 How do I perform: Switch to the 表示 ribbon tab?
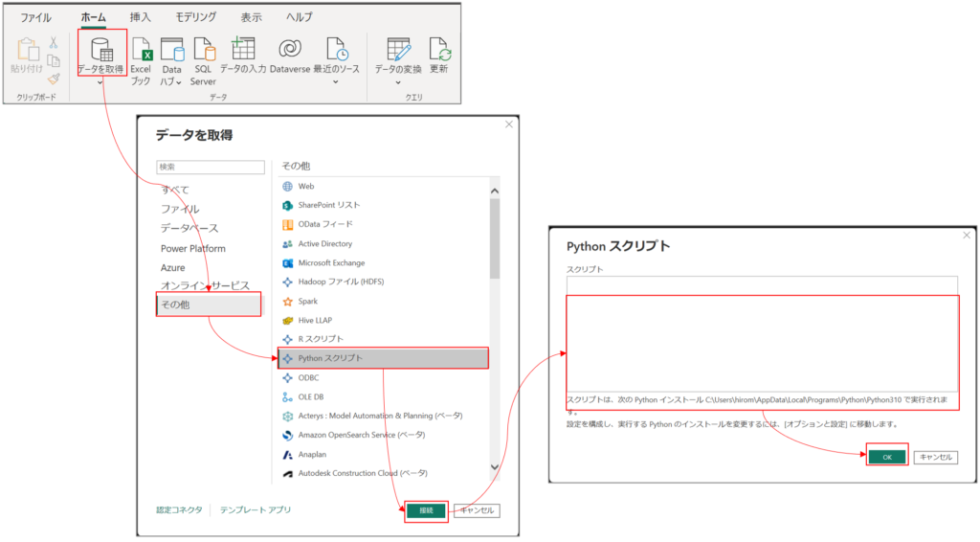point(252,17)
